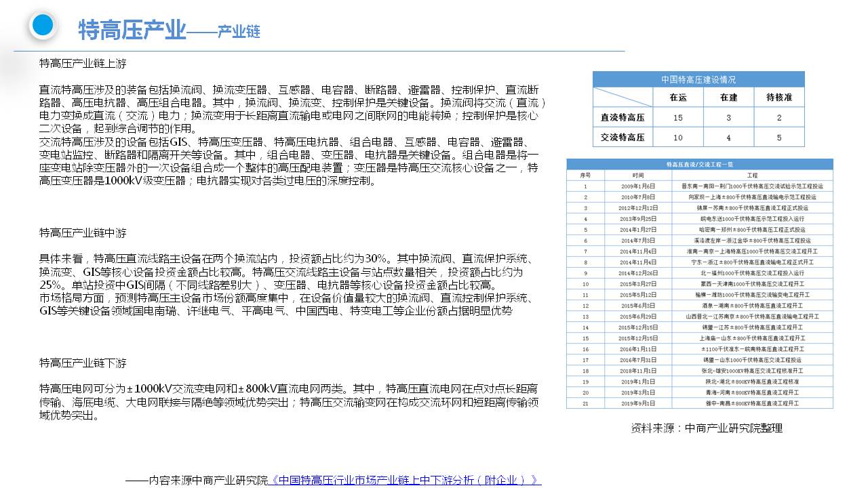This screenshot has width=868, height=488.
Task: Click the 时间 column header in project table
Action: point(637,175)
